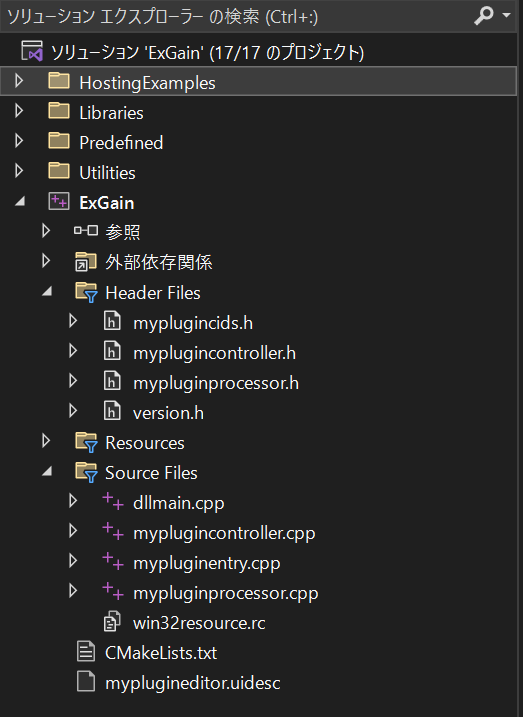Expand the 参照 references node
Image resolution: width=523 pixels, height=717 pixels.
click(46, 231)
